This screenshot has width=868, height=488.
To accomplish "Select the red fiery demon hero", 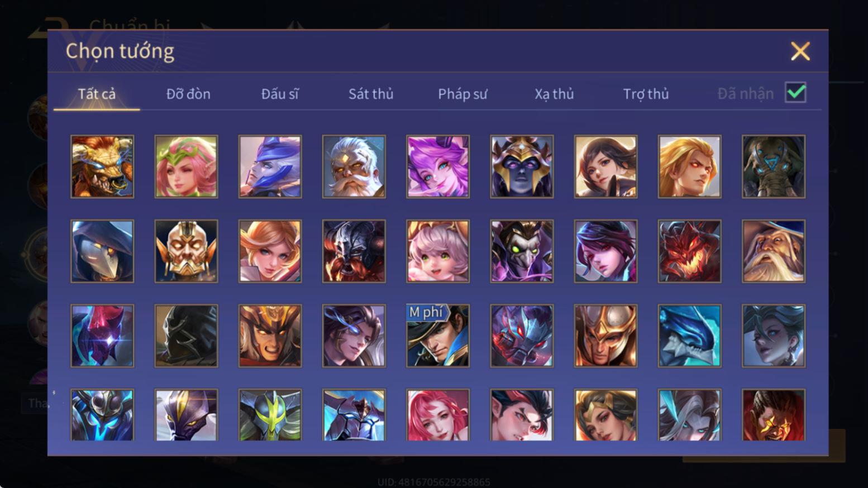I will click(689, 251).
